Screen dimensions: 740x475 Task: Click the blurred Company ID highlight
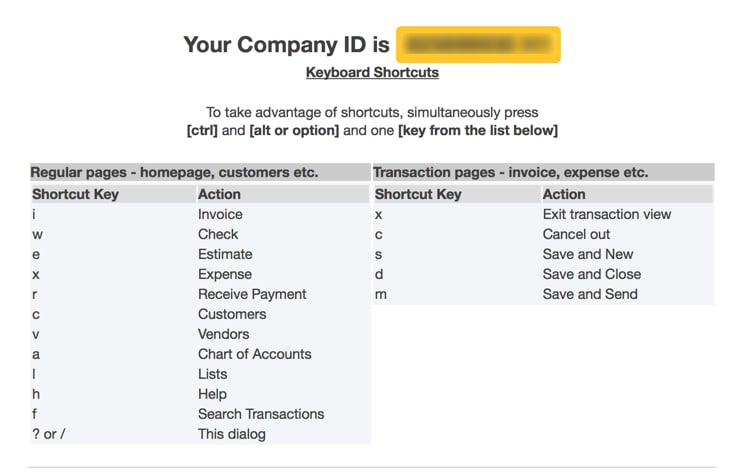click(478, 44)
